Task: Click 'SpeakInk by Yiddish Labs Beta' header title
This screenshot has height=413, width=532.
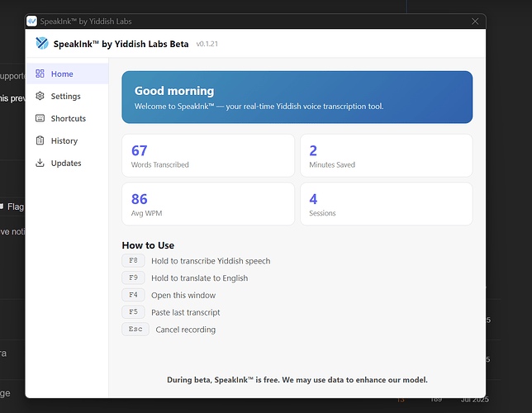Action: [x=121, y=44]
